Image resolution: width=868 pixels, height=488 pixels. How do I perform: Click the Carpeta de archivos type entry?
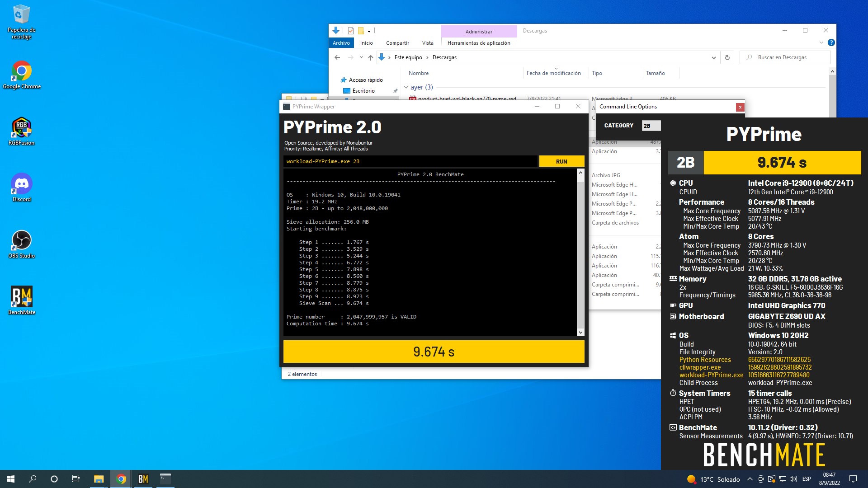615,223
